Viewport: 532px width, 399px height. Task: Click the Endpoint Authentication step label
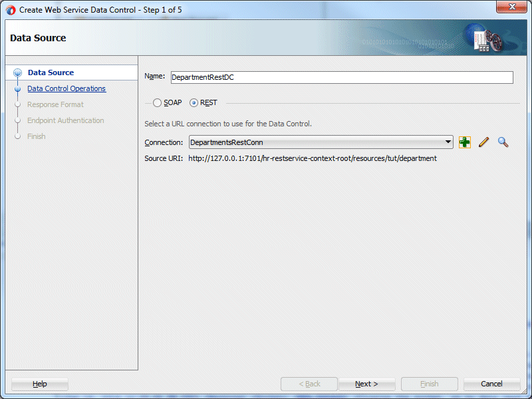pyautogui.click(x=65, y=120)
